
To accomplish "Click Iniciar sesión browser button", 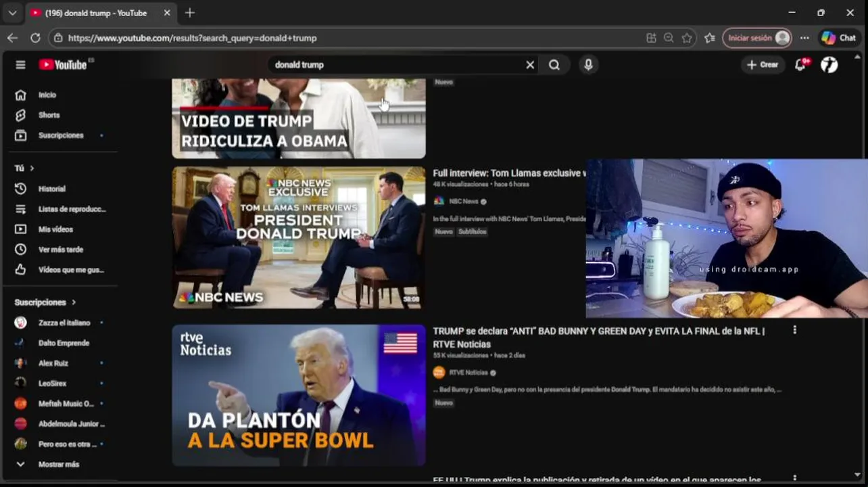I will 757,39.
